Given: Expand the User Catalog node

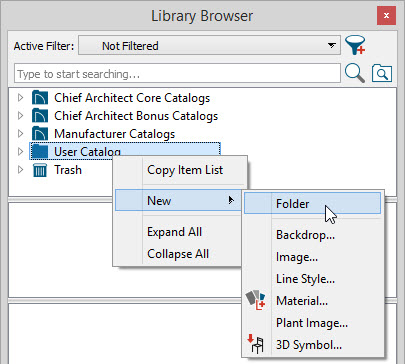Looking at the screenshot, I should 20,152.
